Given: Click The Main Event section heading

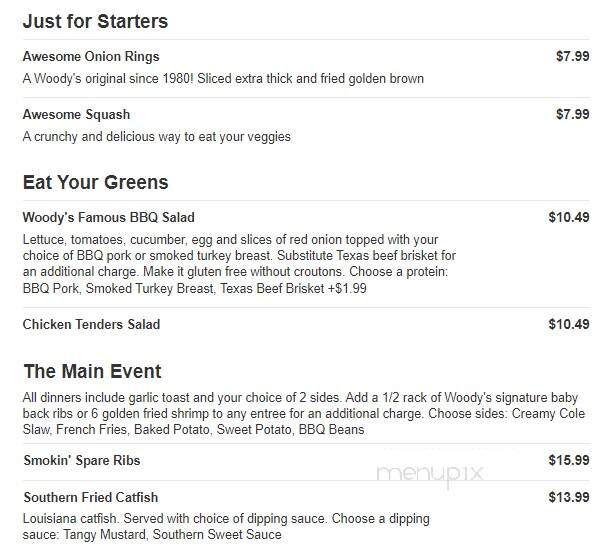Looking at the screenshot, I should (x=92, y=371).
